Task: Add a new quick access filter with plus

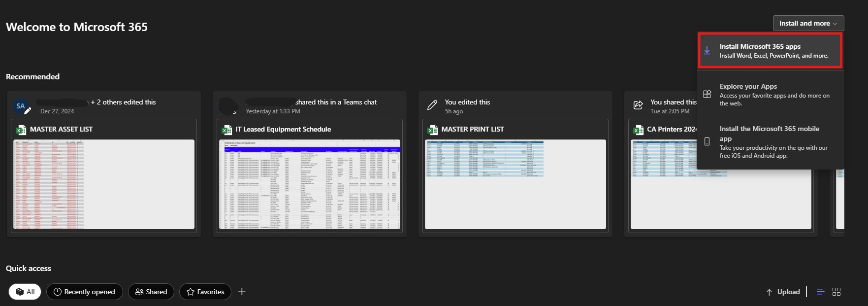Action: 242,292
